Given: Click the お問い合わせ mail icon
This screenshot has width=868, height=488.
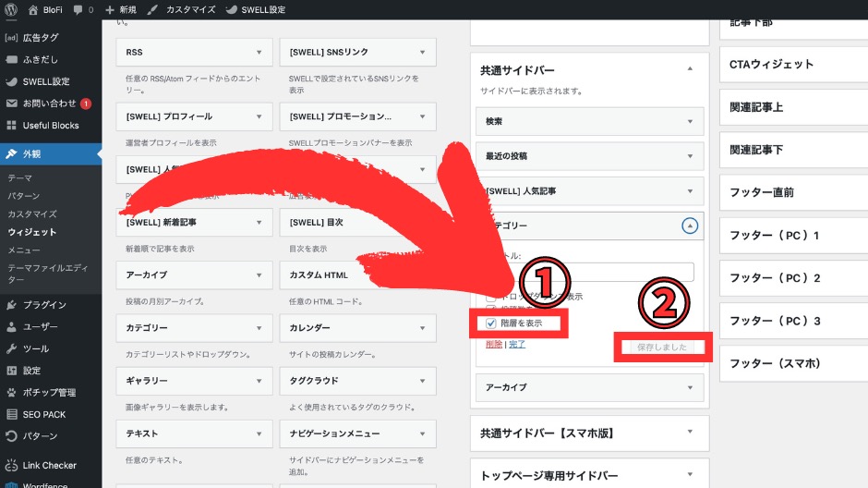Looking at the screenshot, I should click(x=11, y=103).
